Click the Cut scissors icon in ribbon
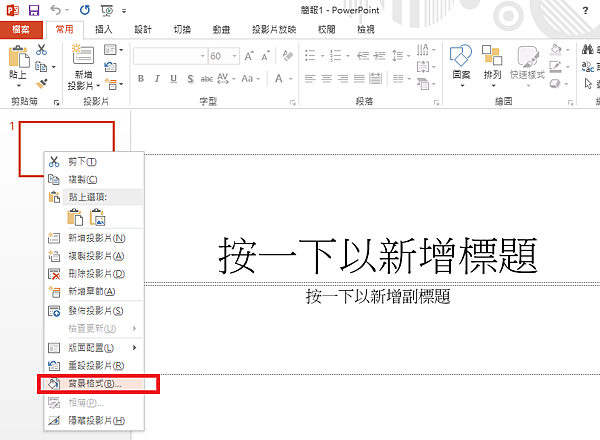600x440 pixels. [x=41, y=50]
